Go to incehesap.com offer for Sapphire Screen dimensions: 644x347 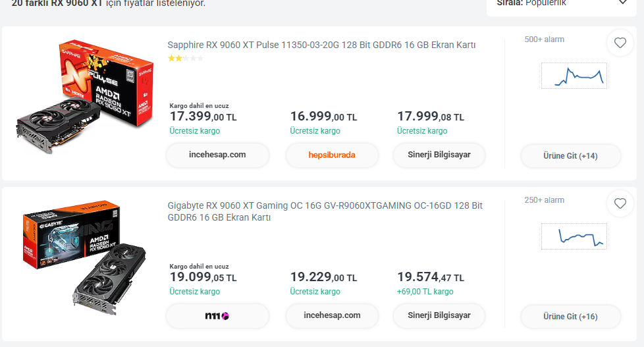[217, 155]
